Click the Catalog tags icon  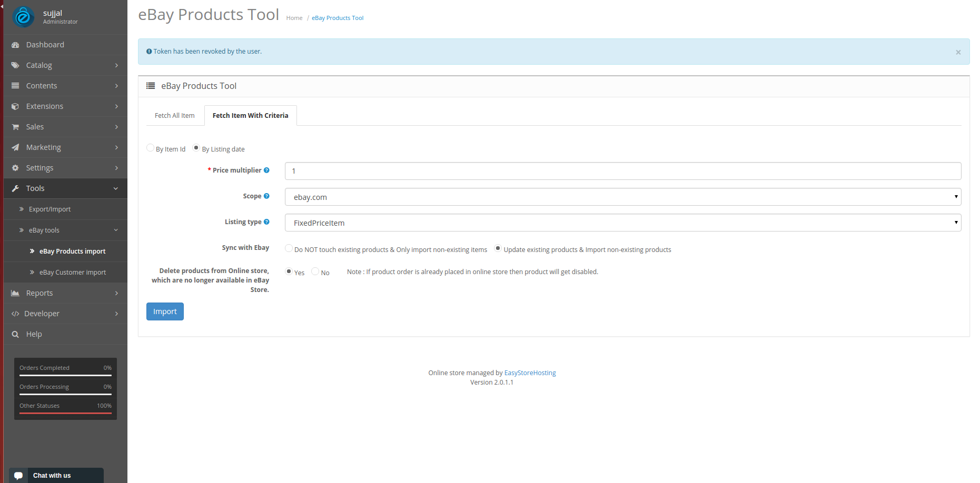pyautogui.click(x=15, y=66)
